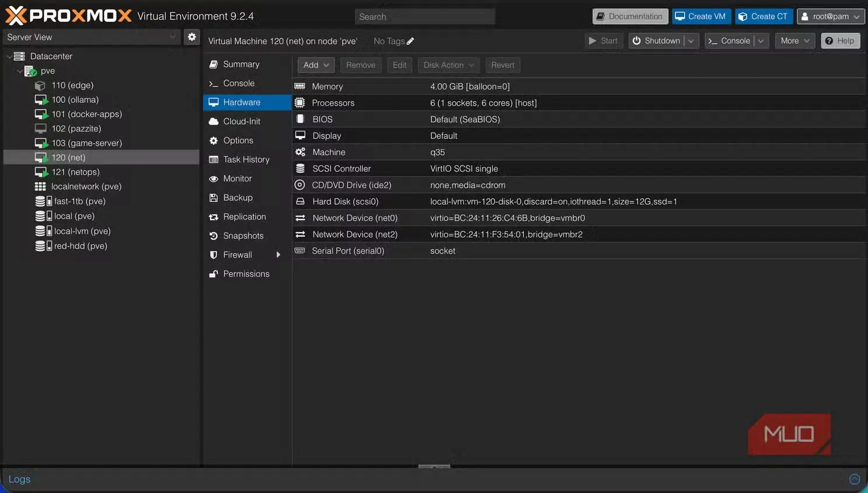Click the Search input field
The width and height of the screenshot is (868, 493).
[425, 17]
